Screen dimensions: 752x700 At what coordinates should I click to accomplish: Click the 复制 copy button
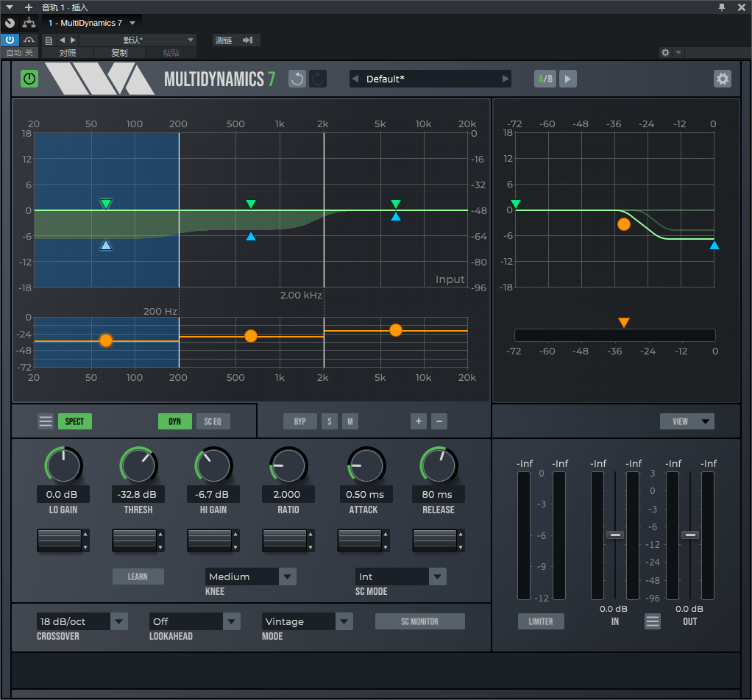tap(119, 53)
